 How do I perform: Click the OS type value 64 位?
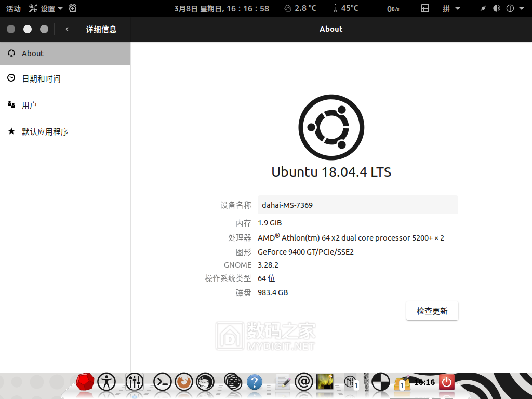point(267,278)
